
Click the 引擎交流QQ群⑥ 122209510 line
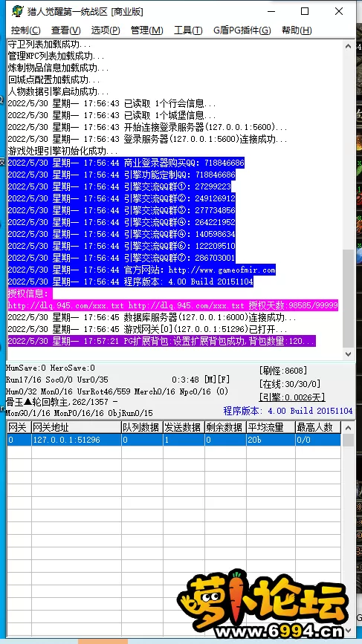pyautogui.click(x=121, y=247)
